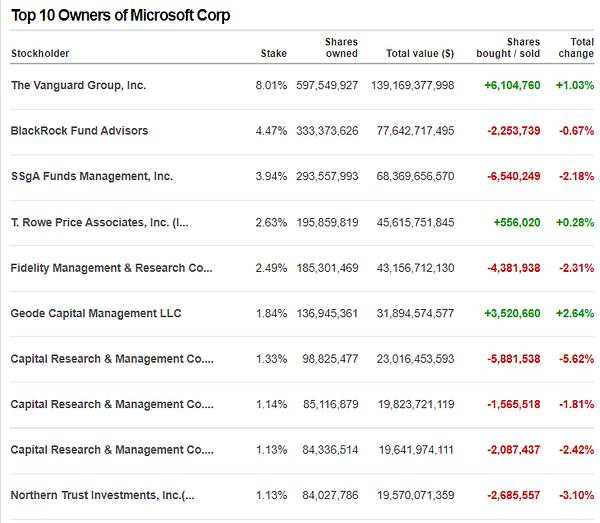Screen dimensions: 600x523
Task: Open T. Rowe Price Associates entry
Action: 99,222
